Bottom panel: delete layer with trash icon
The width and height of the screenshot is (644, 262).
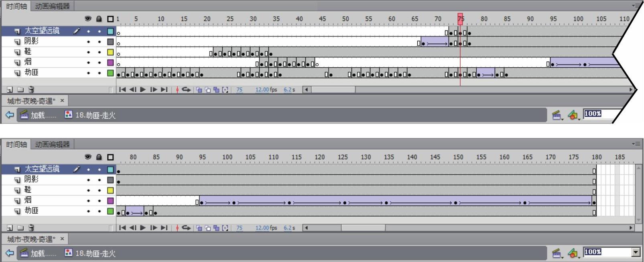click(31, 228)
